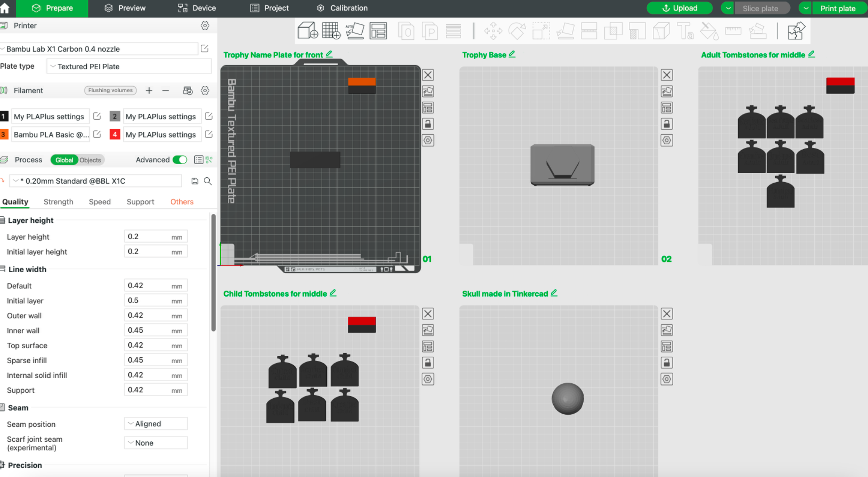Viewport: 868px width, 477px height.
Task: Click the Add object cube icon
Action: pos(307,31)
